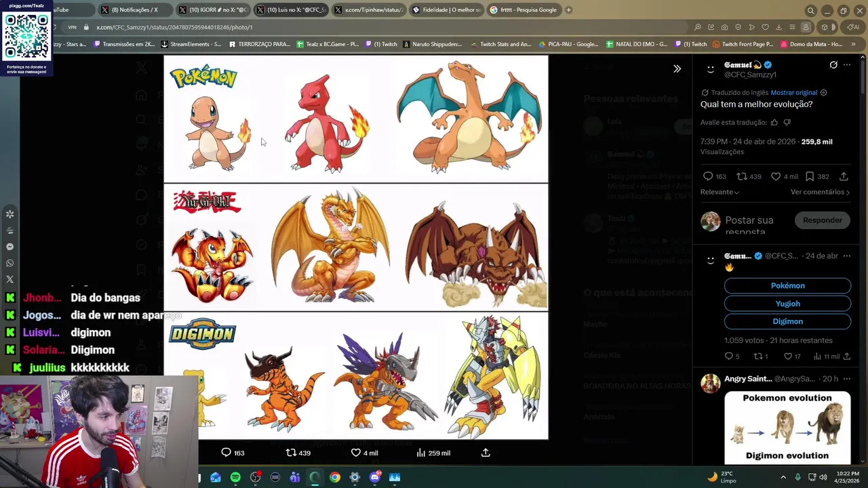This screenshot has height=488, width=868.
Task: Rate translation with thumbs down
Action: pyautogui.click(x=787, y=122)
